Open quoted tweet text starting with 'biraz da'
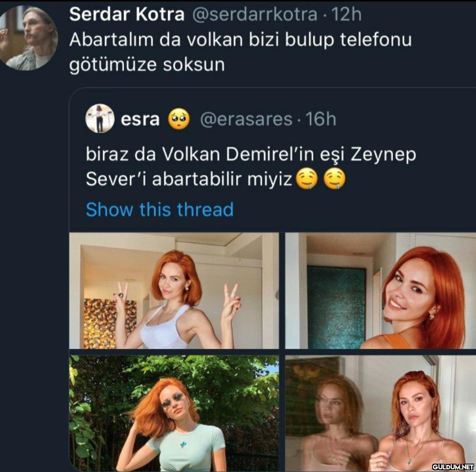This screenshot has width=476, height=472. click(250, 166)
